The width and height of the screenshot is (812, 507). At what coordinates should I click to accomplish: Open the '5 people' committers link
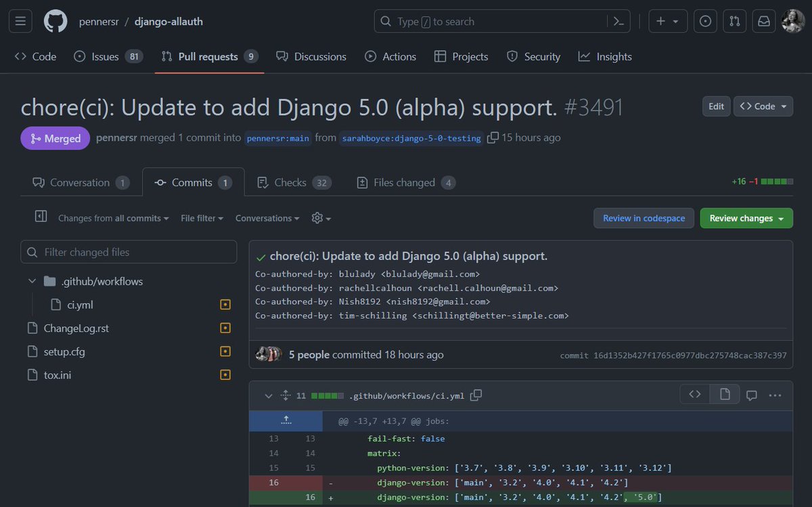pos(309,355)
